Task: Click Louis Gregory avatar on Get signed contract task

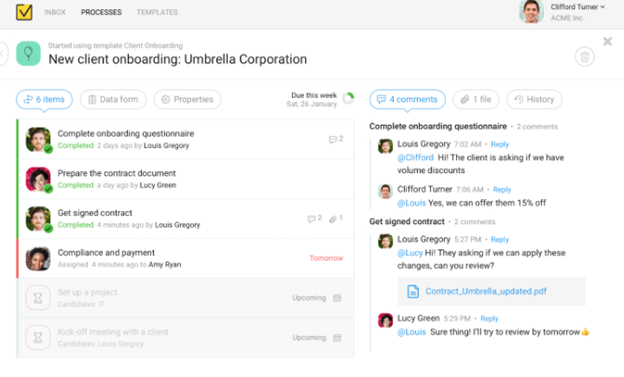Action: point(38,219)
